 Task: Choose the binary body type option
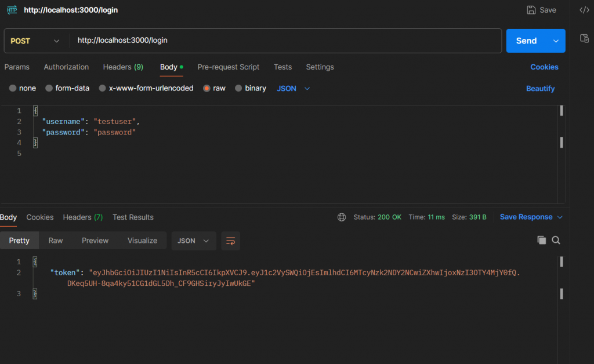coord(238,89)
